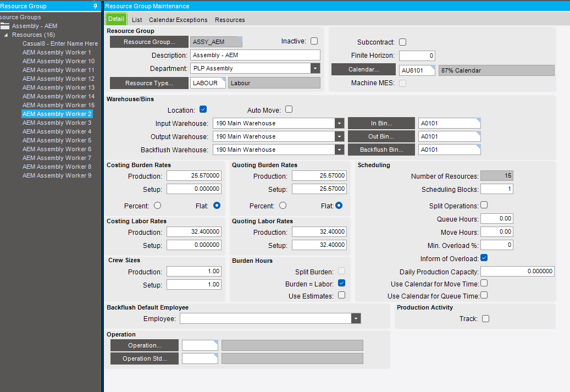Open the Input Warehouse dropdown arrow
The width and height of the screenshot is (570, 392).
click(339, 123)
